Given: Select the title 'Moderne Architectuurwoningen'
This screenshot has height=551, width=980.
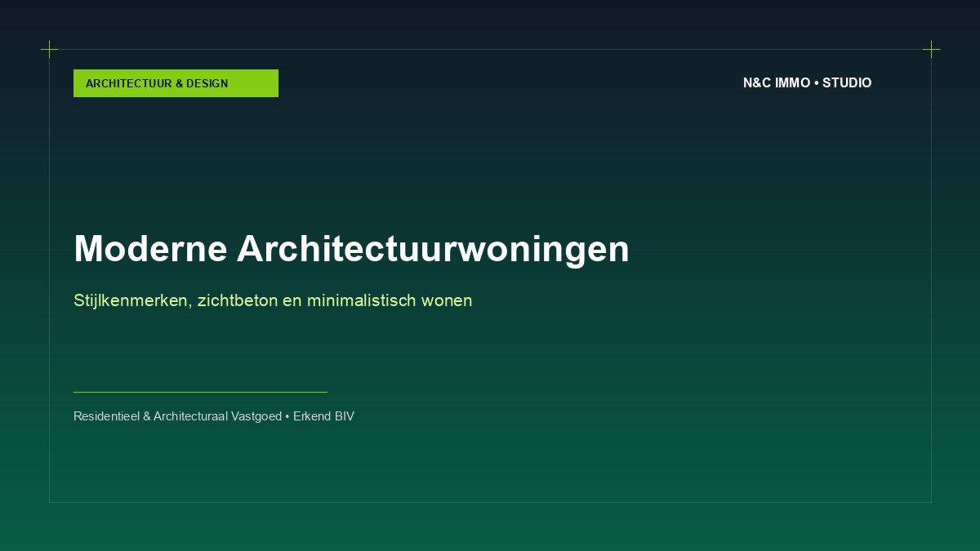Looking at the screenshot, I should 351,248.
